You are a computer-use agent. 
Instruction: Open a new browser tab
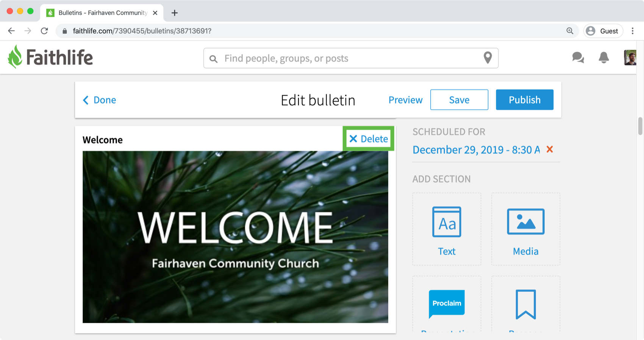pos(174,13)
